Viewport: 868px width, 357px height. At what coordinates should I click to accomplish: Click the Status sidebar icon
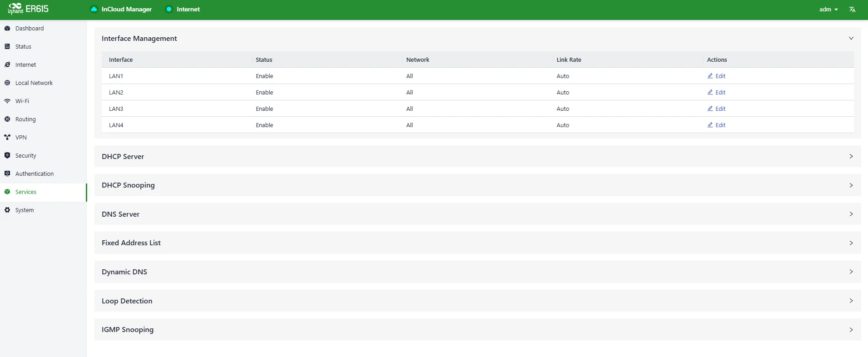(7, 46)
